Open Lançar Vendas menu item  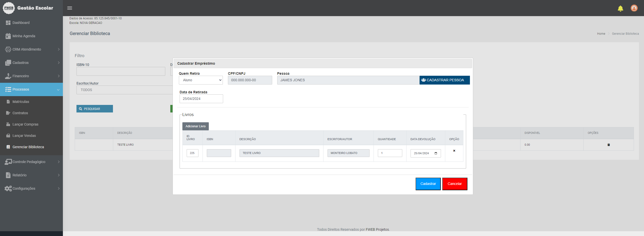click(x=24, y=136)
